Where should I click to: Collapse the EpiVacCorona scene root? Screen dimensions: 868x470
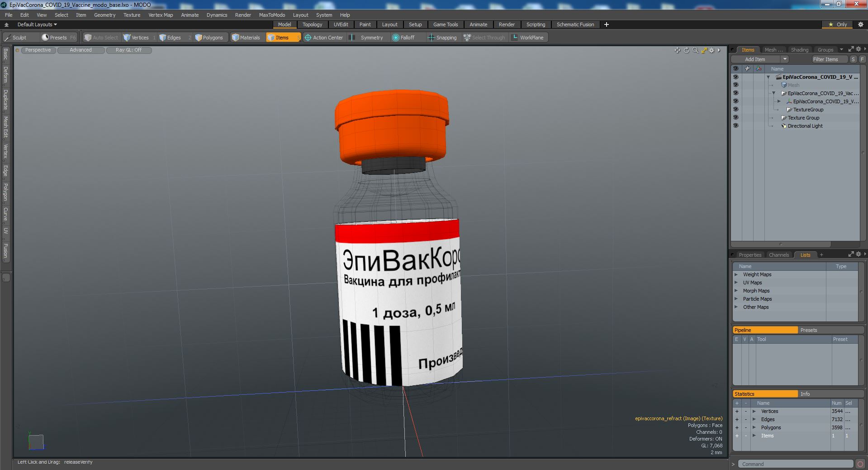click(768, 77)
